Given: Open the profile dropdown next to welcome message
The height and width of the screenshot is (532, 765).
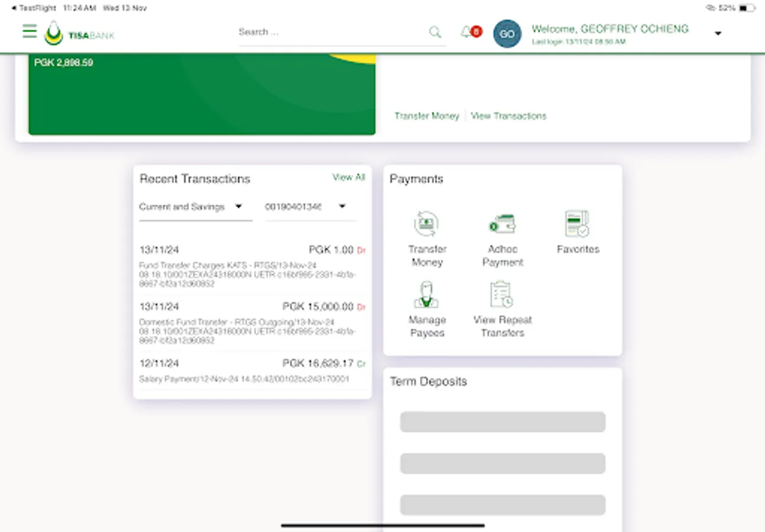Looking at the screenshot, I should pos(718,34).
